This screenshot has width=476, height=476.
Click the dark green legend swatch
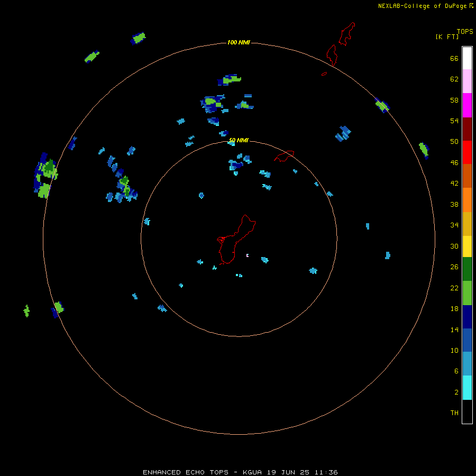[467, 269]
